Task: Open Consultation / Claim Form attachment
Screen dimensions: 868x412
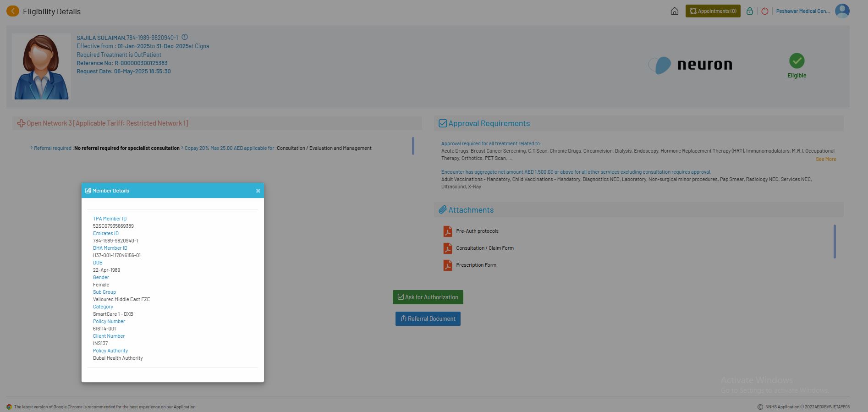Action: pos(485,248)
